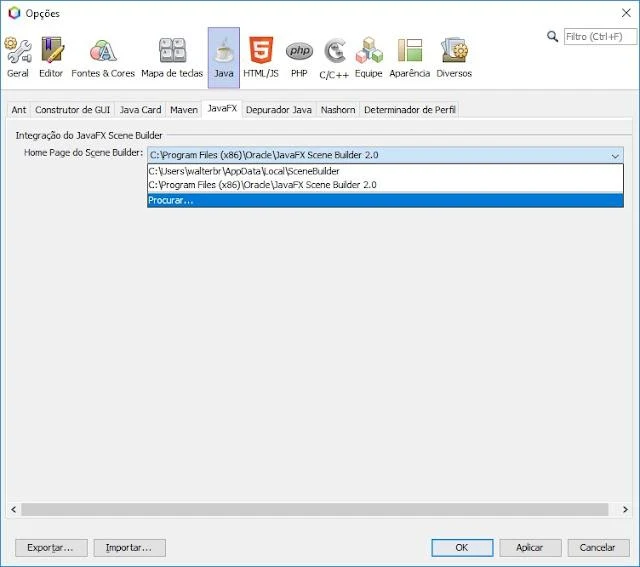Click the horizontal scrollbar left arrow
Screen dimensions: 640x567
tap(13, 509)
